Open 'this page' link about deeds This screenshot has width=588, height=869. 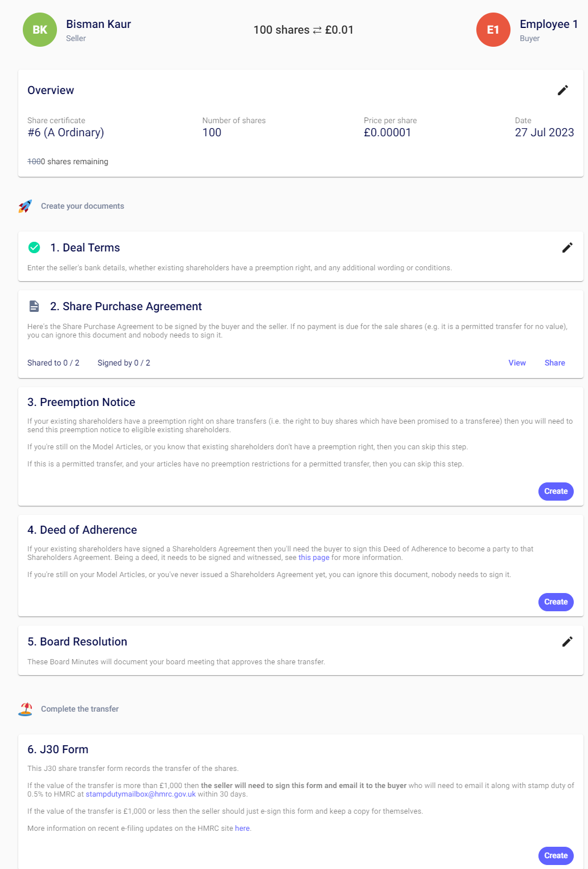[x=313, y=558]
